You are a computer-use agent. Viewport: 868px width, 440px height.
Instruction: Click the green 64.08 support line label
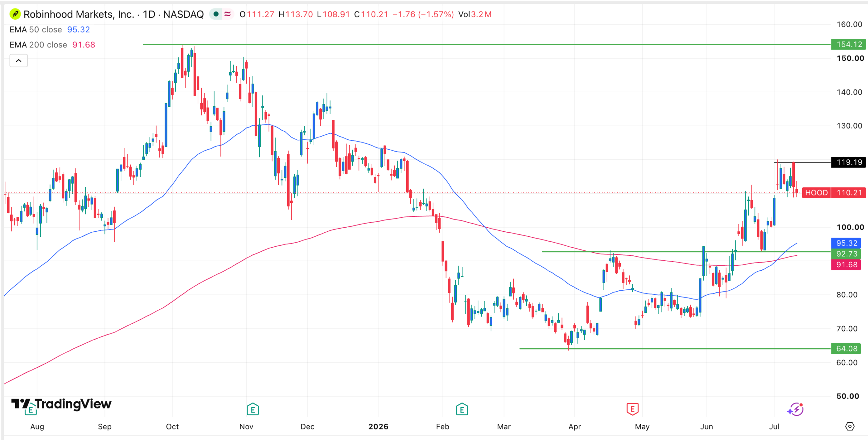[846, 348]
